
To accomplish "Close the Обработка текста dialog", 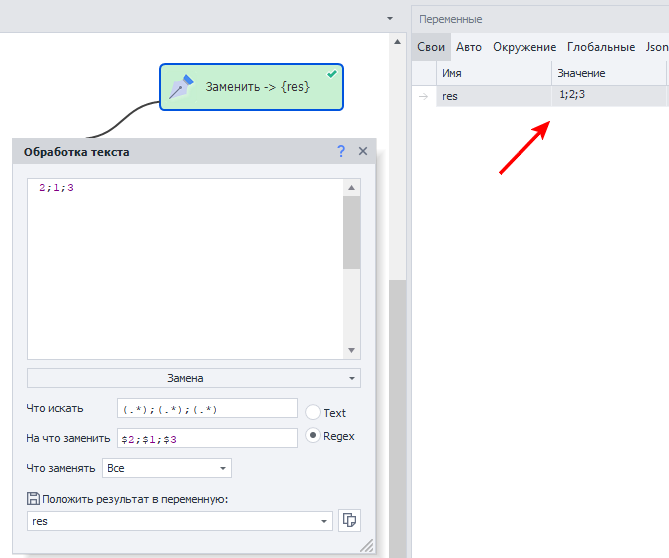I will pos(363,151).
